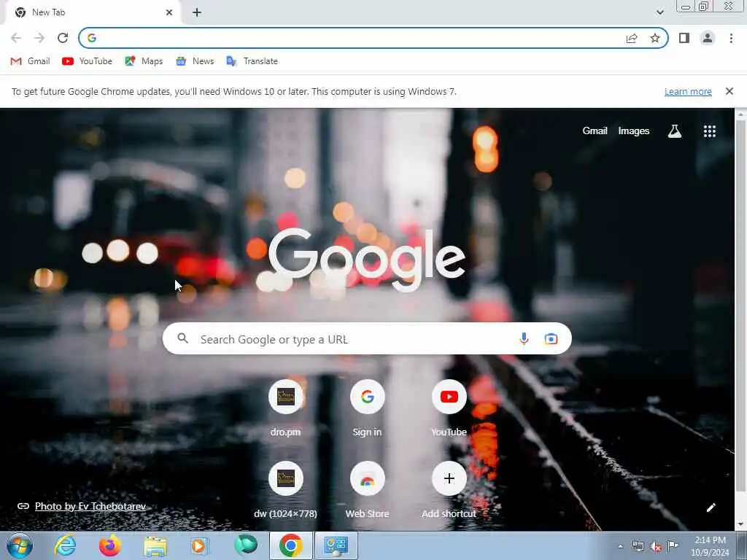This screenshot has width=747, height=560.
Task: Open the control panel window on taskbar
Action: tap(336, 545)
